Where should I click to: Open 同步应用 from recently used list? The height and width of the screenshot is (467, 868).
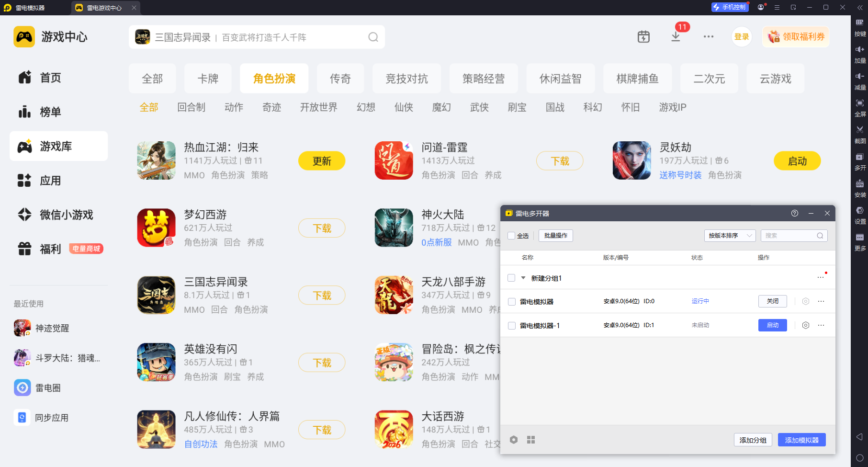click(41, 418)
